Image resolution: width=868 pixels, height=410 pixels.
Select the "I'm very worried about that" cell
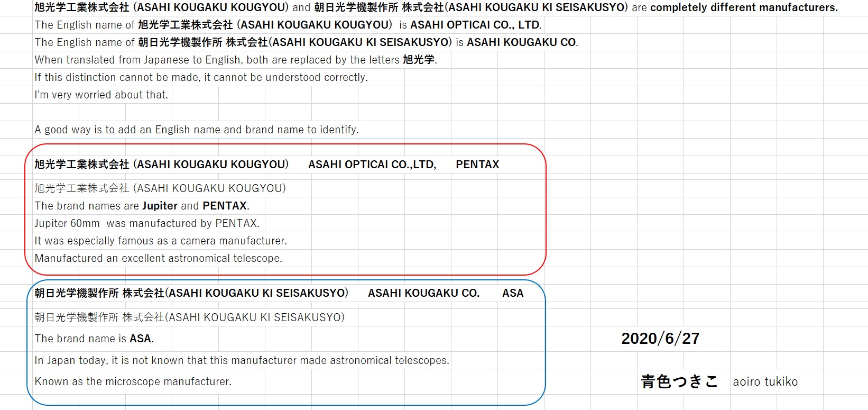(101, 95)
